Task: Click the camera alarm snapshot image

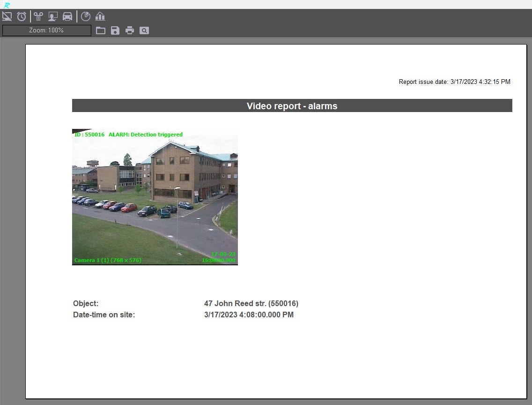Action: pyautogui.click(x=155, y=197)
